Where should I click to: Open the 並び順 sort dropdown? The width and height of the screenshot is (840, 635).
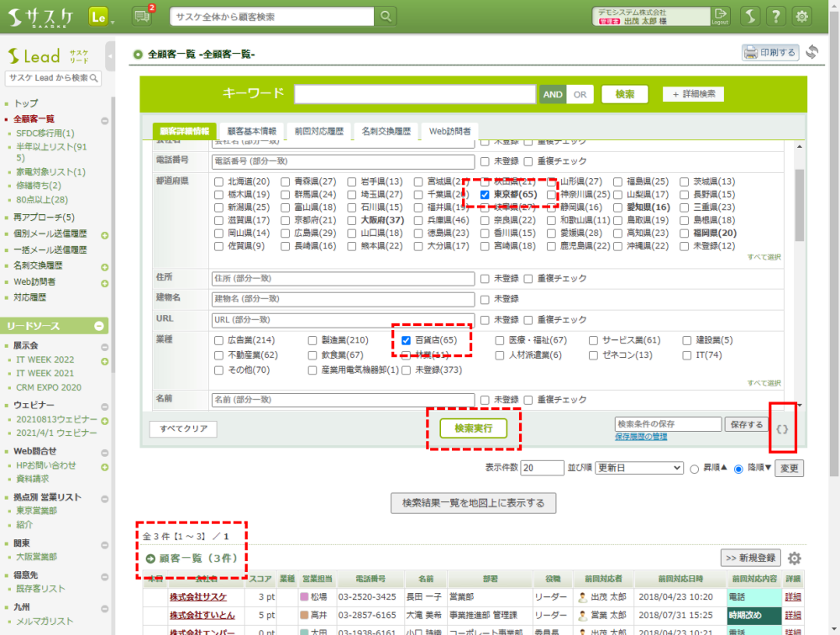coord(638,468)
